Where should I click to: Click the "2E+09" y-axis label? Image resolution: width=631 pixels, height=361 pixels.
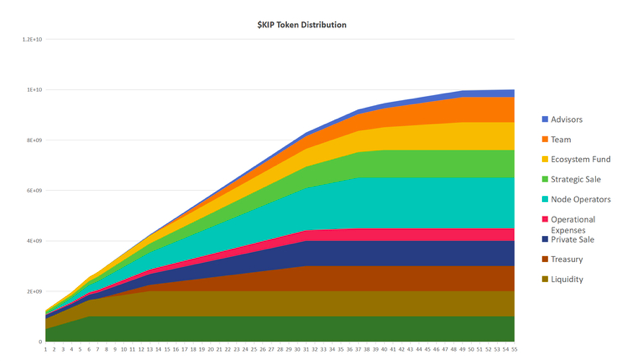coord(34,291)
